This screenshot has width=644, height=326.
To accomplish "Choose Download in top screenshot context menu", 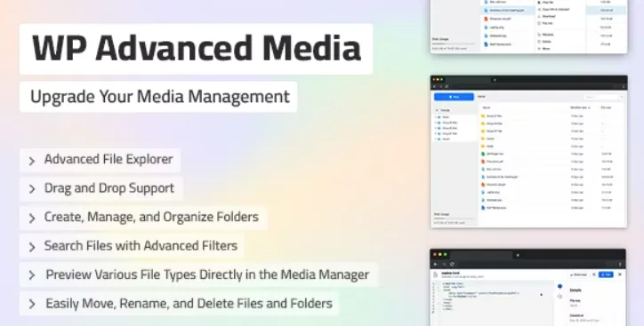I will 548,16.
